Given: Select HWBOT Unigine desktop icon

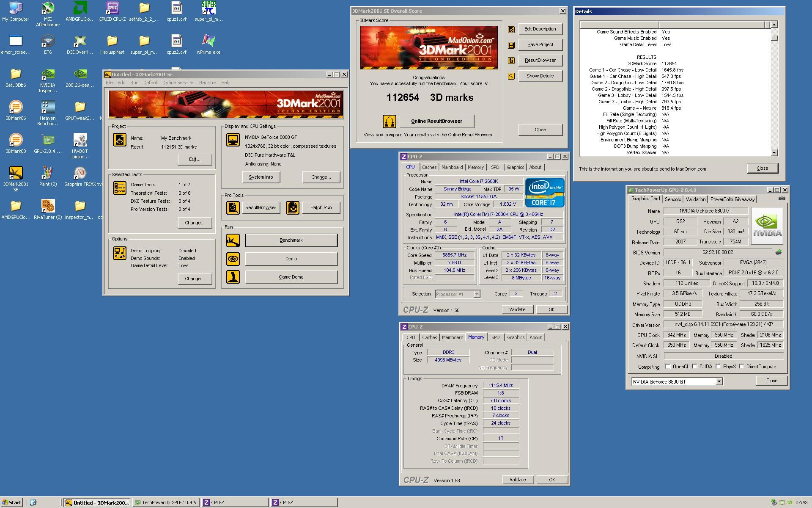Looking at the screenshot, I should click(x=80, y=146).
